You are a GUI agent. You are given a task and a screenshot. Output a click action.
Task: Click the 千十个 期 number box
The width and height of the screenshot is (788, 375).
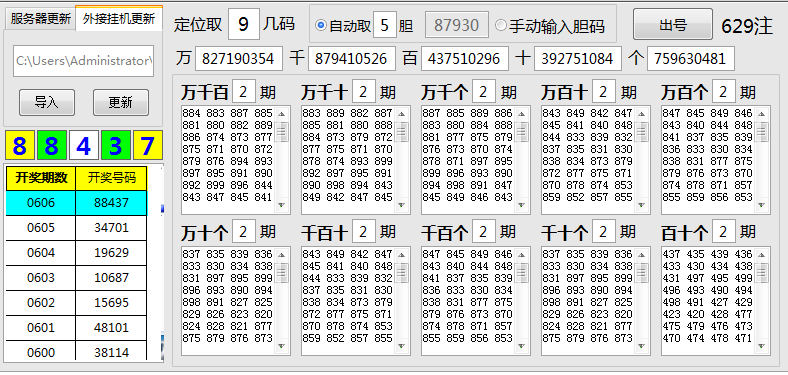point(604,232)
